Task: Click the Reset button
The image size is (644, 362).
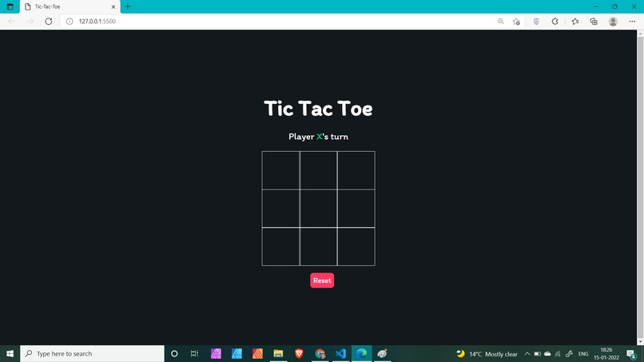Action: pos(322,280)
